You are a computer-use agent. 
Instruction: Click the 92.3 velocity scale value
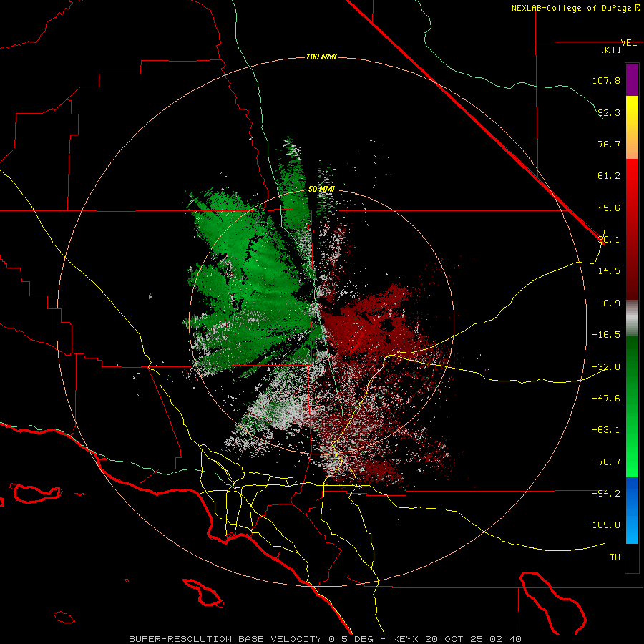(609, 112)
